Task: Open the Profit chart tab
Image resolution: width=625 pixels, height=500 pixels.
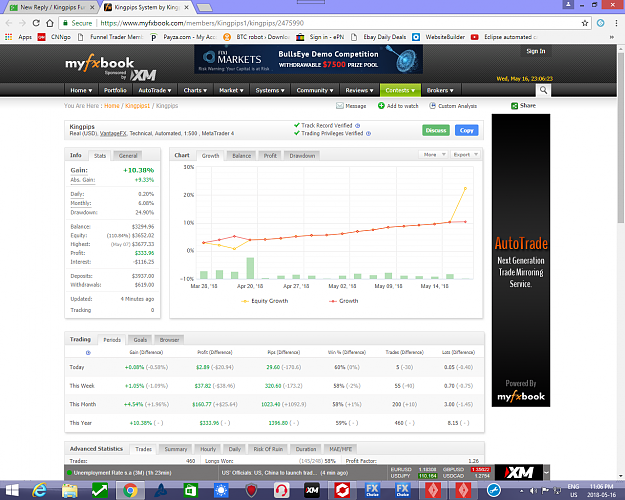Action: (x=270, y=156)
